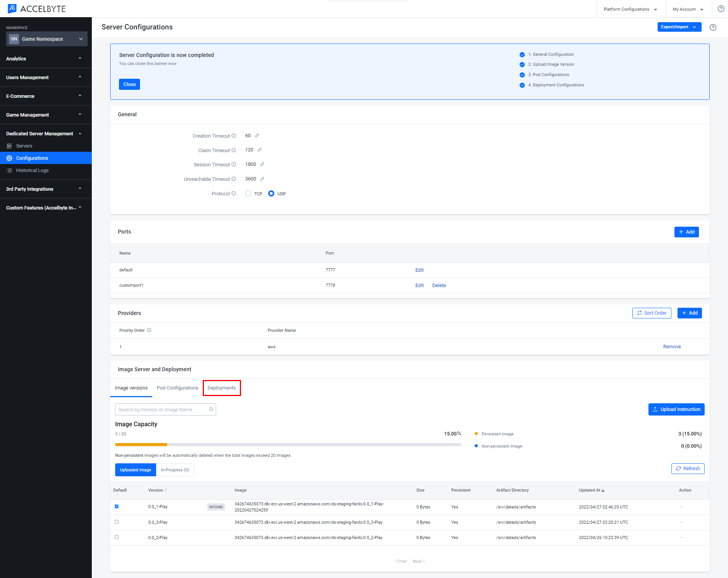
Task: Open Export/Import dropdown button
Action: (679, 27)
